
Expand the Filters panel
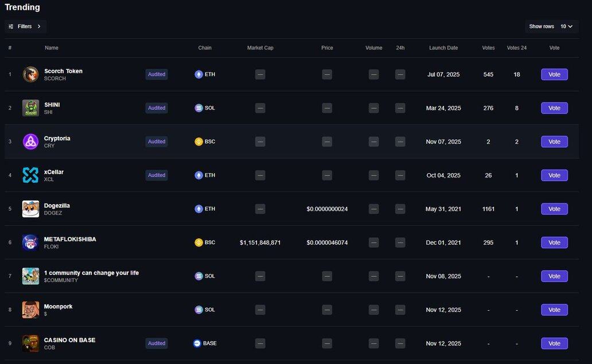(25, 26)
